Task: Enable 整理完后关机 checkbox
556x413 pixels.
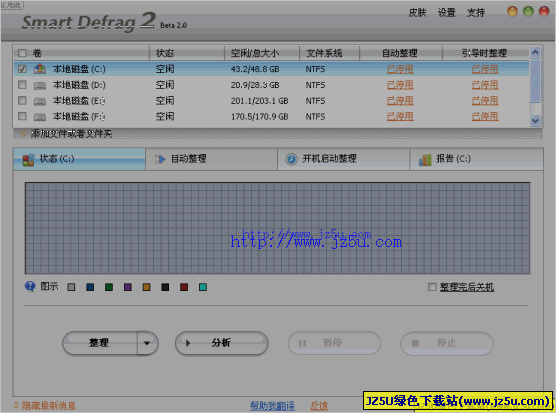Action: coord(432,287)
